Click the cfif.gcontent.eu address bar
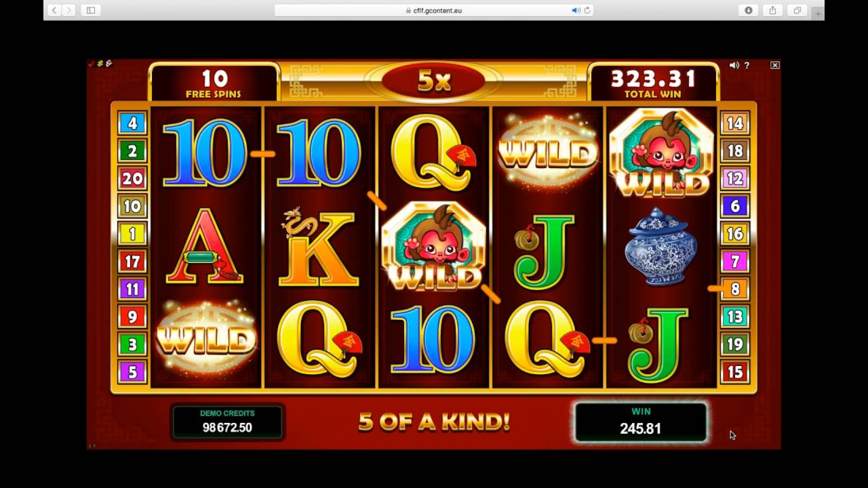Image resolution: width=868 pixels, height=488 pixels. 434,10
